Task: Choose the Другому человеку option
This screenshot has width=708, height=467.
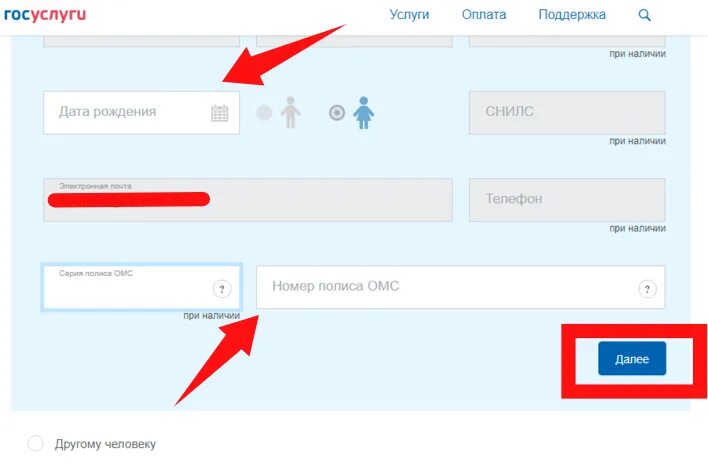Action: tap(36, 444)
